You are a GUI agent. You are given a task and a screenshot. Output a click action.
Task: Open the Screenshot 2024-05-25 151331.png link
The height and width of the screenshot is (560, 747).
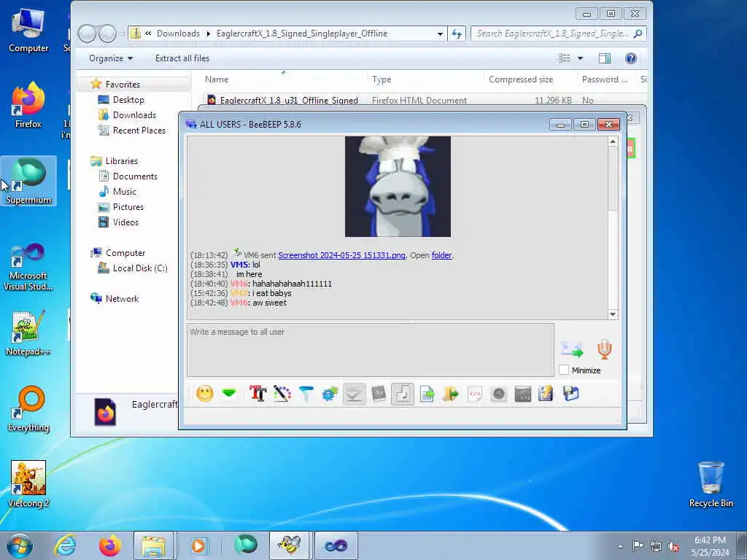(x=341, y=255)
